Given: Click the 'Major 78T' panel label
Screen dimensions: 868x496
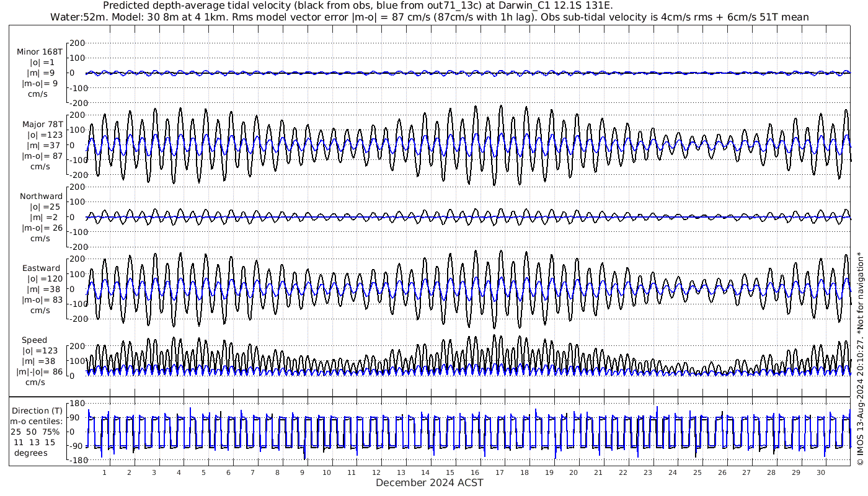Looking at the screenshot, I should click(x=42, y=125).
